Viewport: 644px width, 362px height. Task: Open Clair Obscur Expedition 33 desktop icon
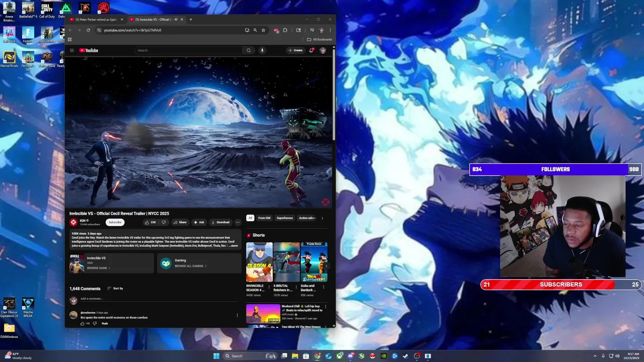pos(9,308)
